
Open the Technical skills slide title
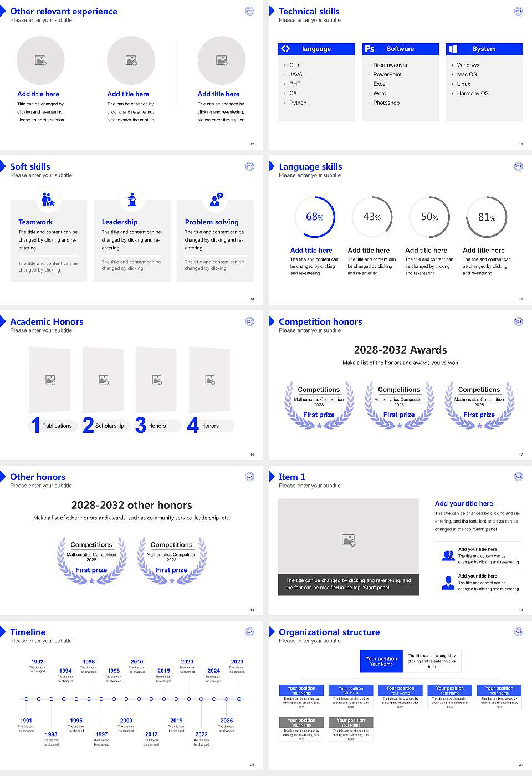[309, 11]
